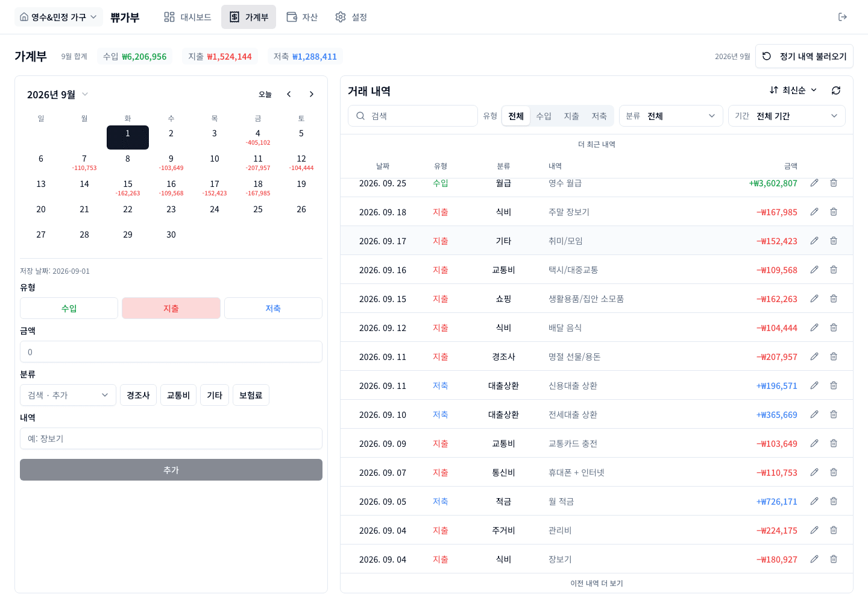The width and height of the screenshot is (868, 603).
Task: Edit the 주말 장보기 transaction
Action: [x=814, y=212]
